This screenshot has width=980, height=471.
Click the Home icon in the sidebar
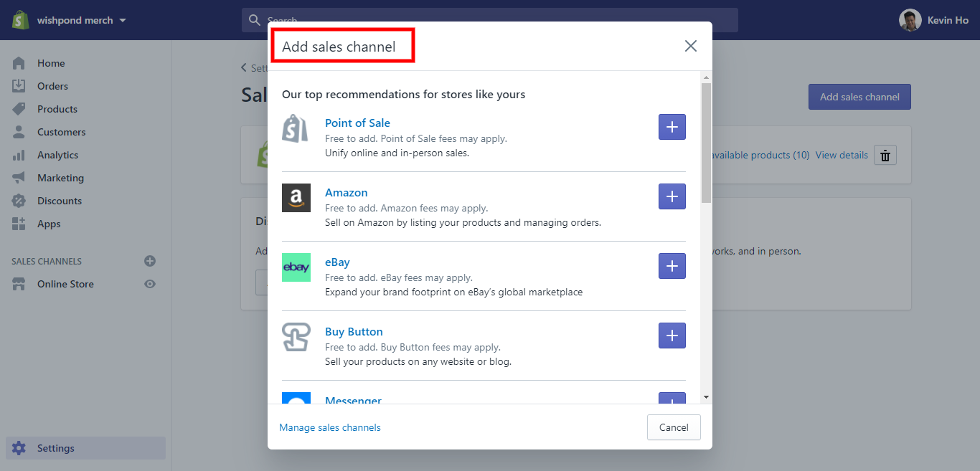click(19, 63)
